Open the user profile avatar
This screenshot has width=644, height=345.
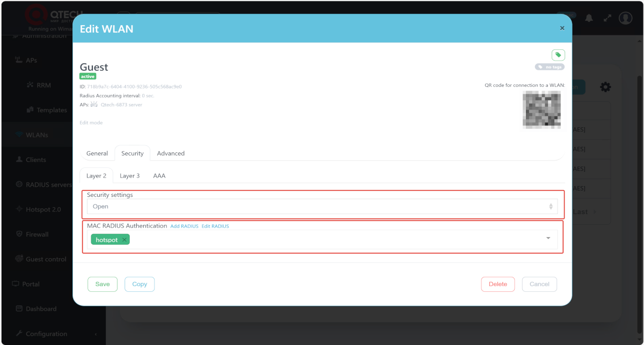point(626,18)
